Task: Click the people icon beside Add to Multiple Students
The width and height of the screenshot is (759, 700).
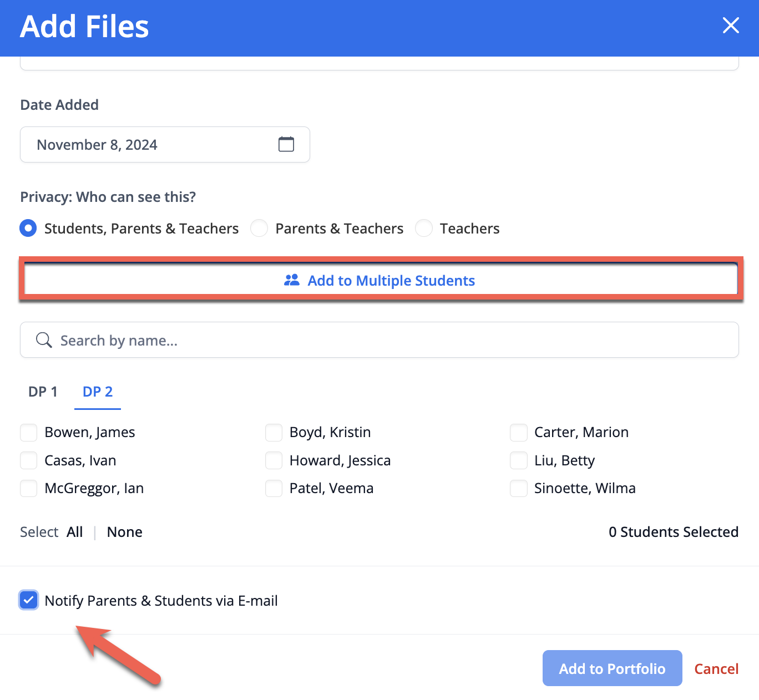Action: point(292,280)
